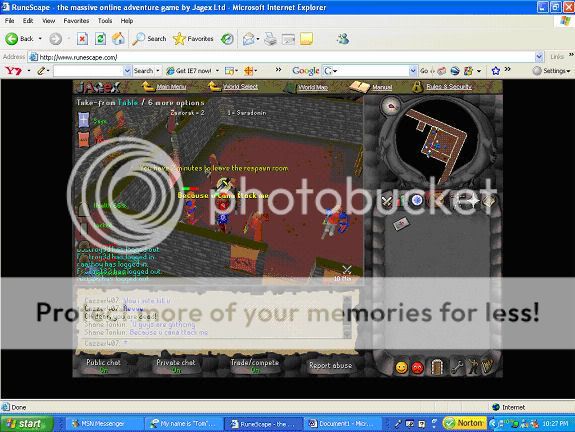Refresh the RuneScape page

[x=100, y=39]
